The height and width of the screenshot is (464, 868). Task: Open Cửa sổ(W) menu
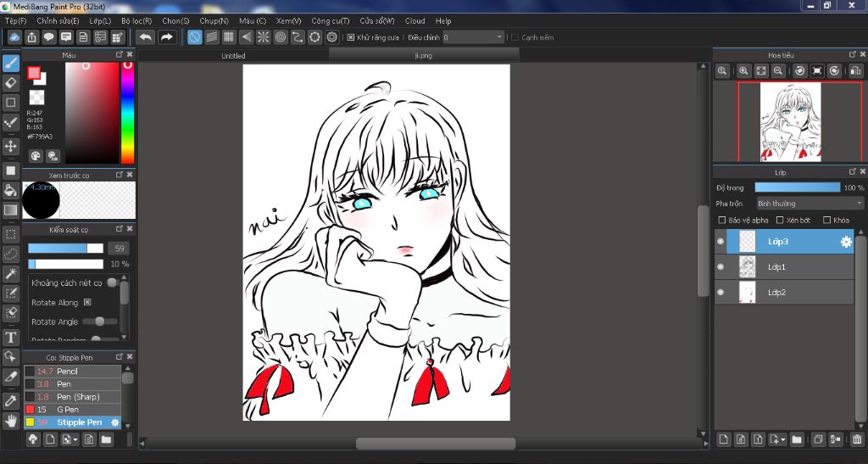377,20
